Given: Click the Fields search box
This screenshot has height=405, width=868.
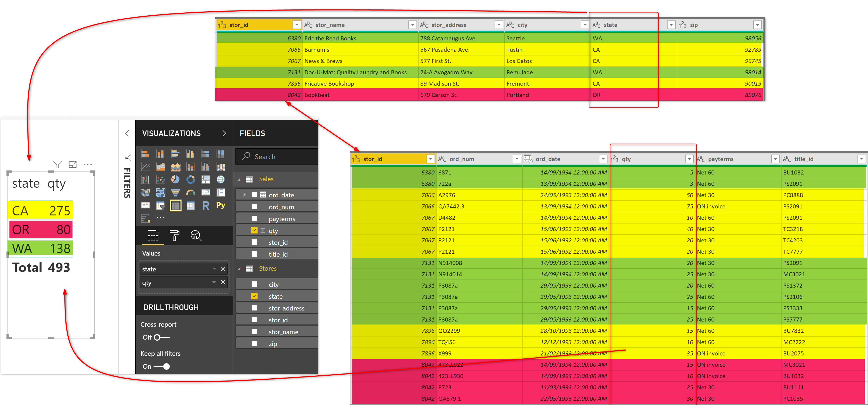Looking at the screenshot, I should pyautogui.click(x=280, y=156).
